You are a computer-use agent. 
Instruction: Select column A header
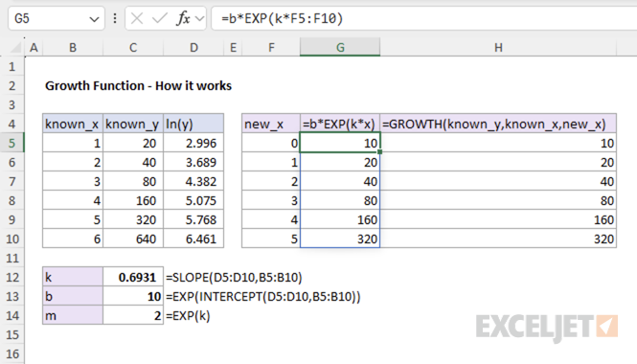point(34,48)
